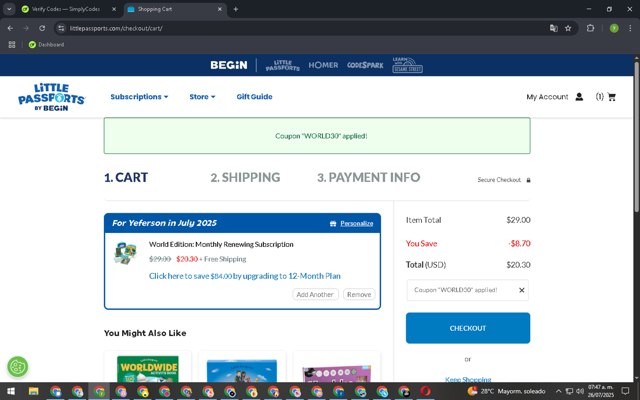Click the Keep Shopping link
The width and height of the screenshot is (640, 400).
click(468, 379)
